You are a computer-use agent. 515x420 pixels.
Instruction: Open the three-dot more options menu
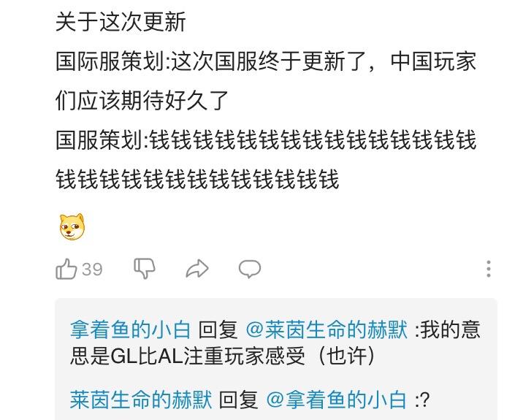pos(489,269)
